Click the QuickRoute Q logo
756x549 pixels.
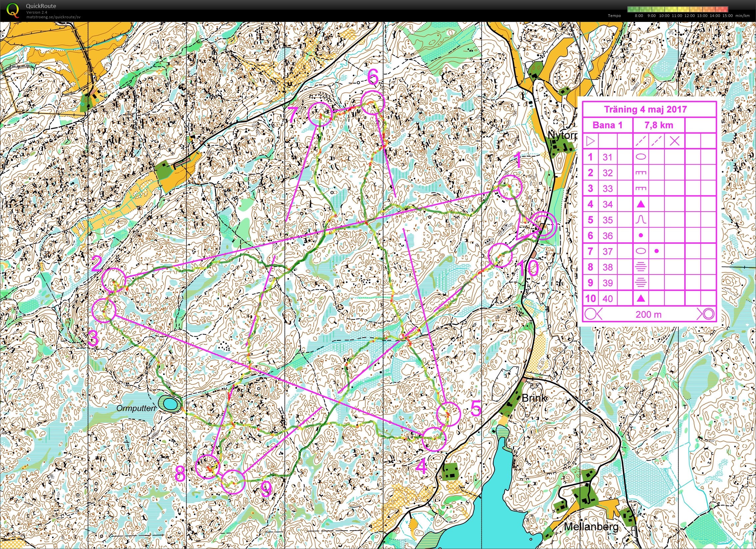pyautogui.click(x=13, y=10)
